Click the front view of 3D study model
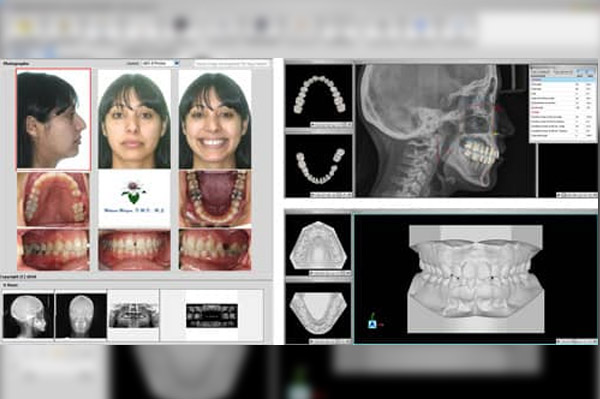600x399 pixels. coord(476,279)
